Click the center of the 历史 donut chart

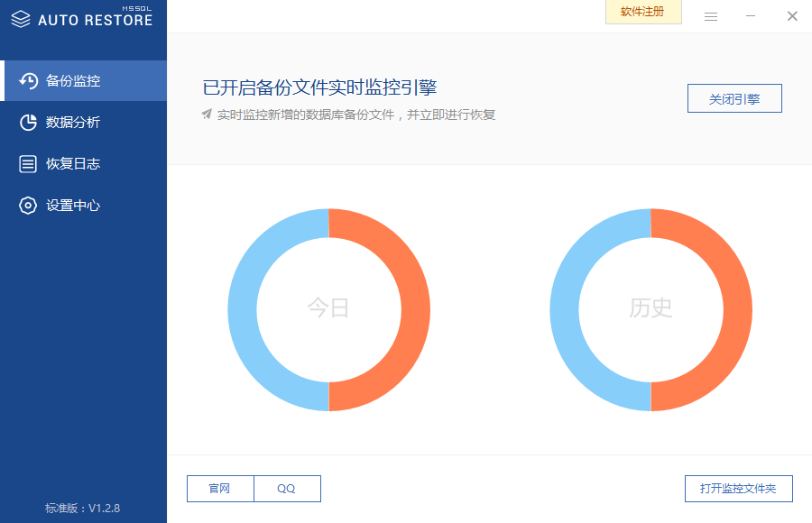pos(651,309)
